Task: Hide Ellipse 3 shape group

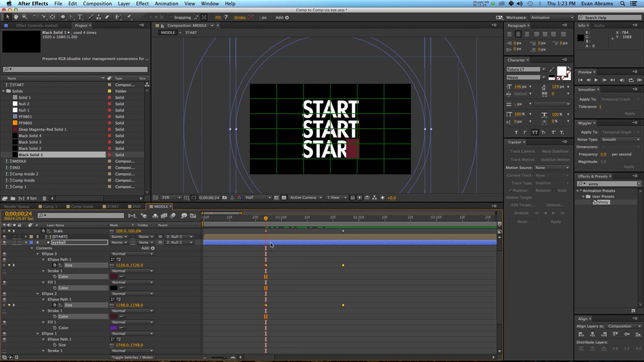Action: pos(5,254)
